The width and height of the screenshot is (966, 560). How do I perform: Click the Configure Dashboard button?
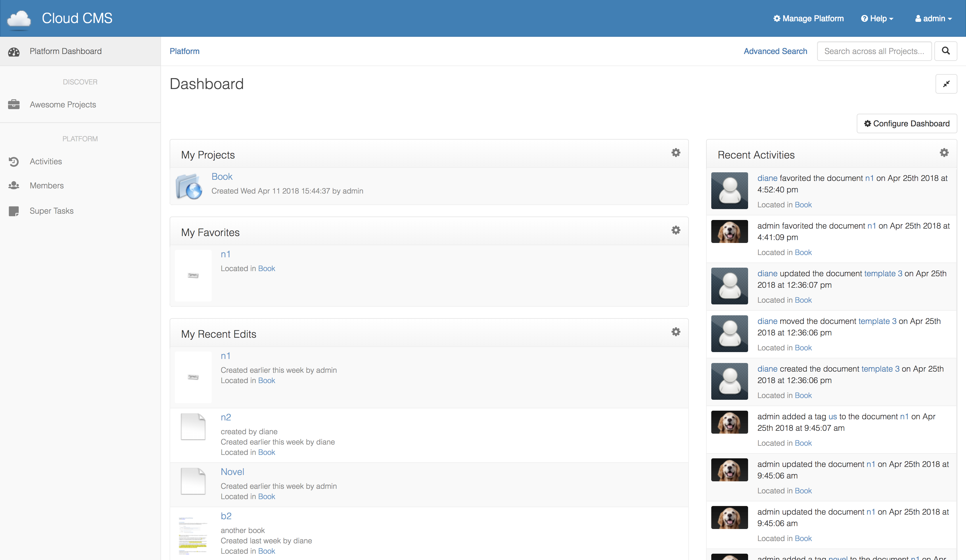coord(906,124)
